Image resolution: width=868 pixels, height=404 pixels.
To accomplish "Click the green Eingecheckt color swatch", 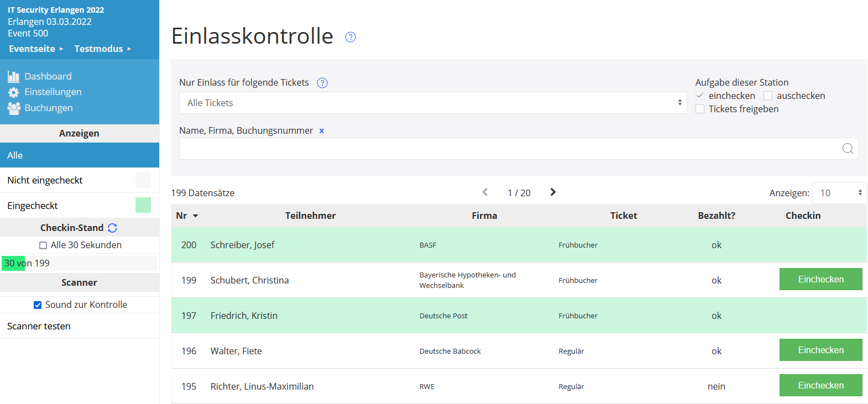I will point(143,206).
